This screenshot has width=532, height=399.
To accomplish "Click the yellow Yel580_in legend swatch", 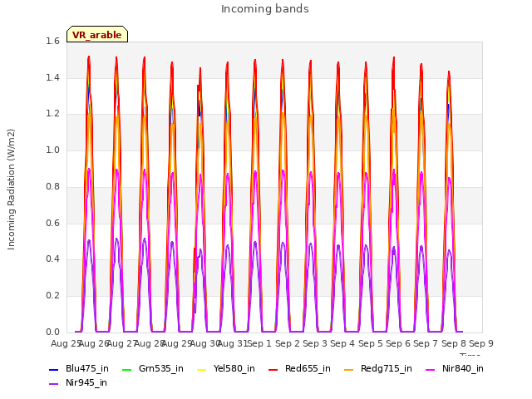I will pos(201,369).
